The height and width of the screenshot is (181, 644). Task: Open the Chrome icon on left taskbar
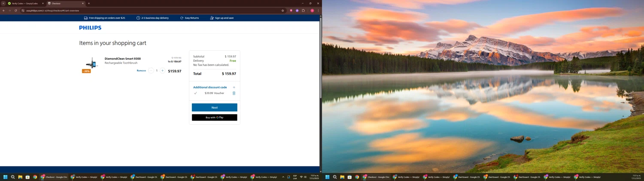(x=35, y=177)
